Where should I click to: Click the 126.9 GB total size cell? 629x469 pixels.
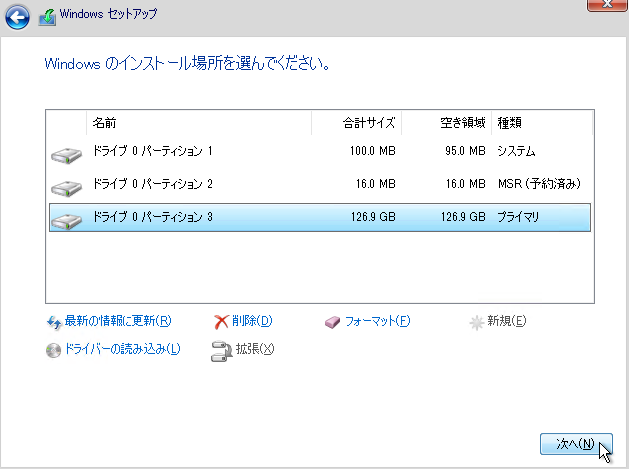(x=373, y=217)
